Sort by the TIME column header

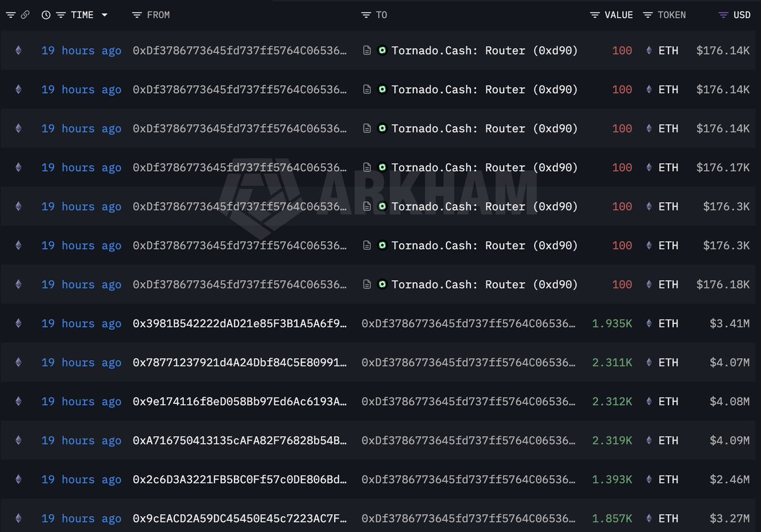tap(82, 15)
